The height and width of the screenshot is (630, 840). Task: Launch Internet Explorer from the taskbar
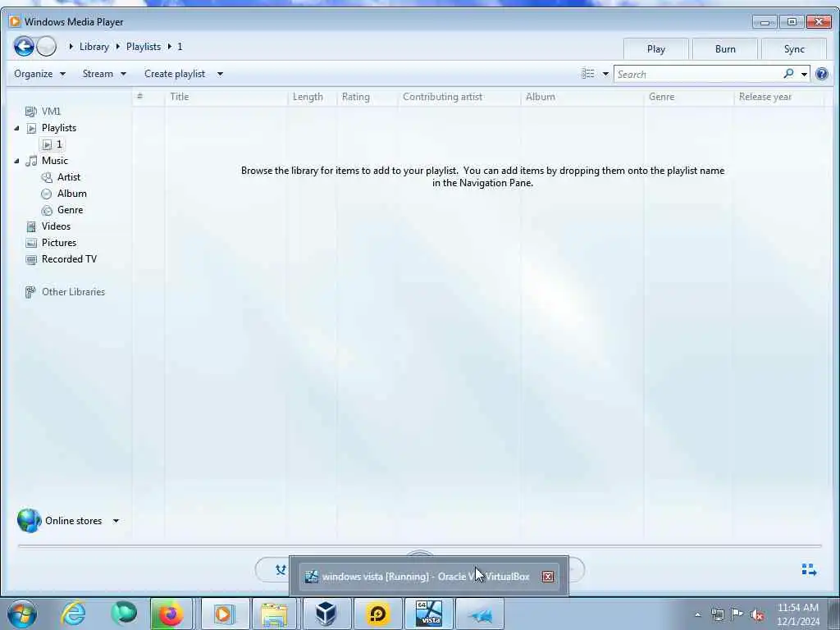[73, 614]
